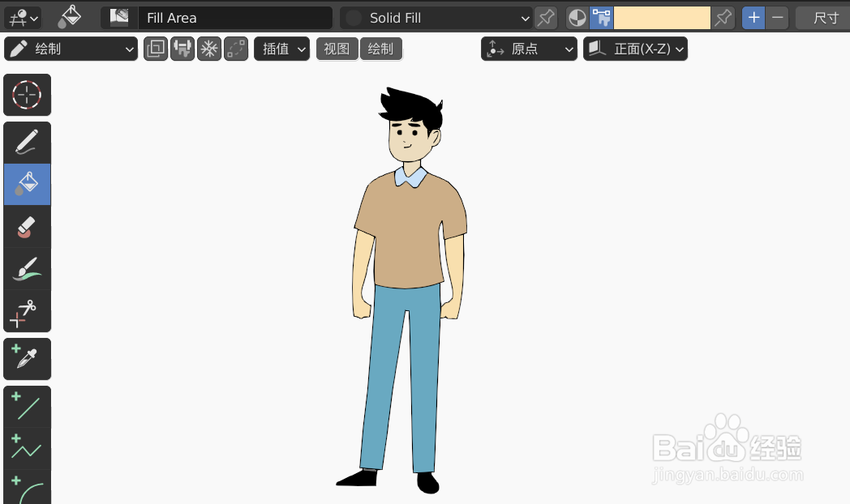
Task: Select the Draw pencil tool
Action: pyautogui.click(x=27, y=143)
